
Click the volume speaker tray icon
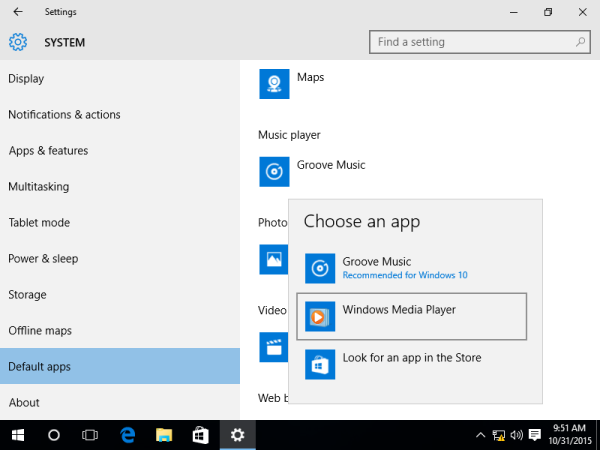coord(517,435)
